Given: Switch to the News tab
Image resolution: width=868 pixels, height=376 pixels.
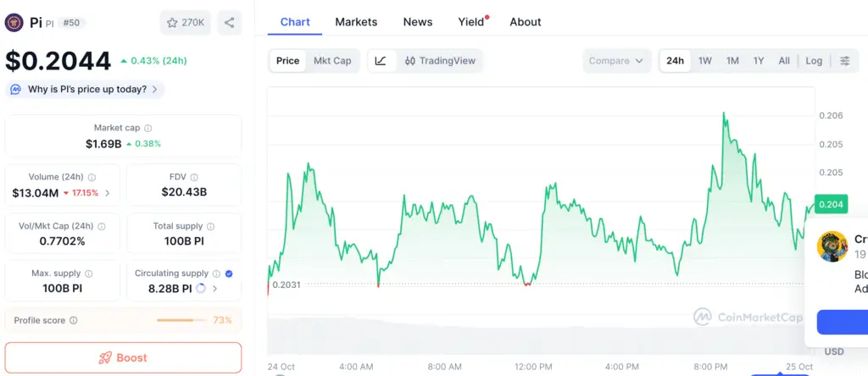Looking at the screenshot, I should (x=418, y=22).
